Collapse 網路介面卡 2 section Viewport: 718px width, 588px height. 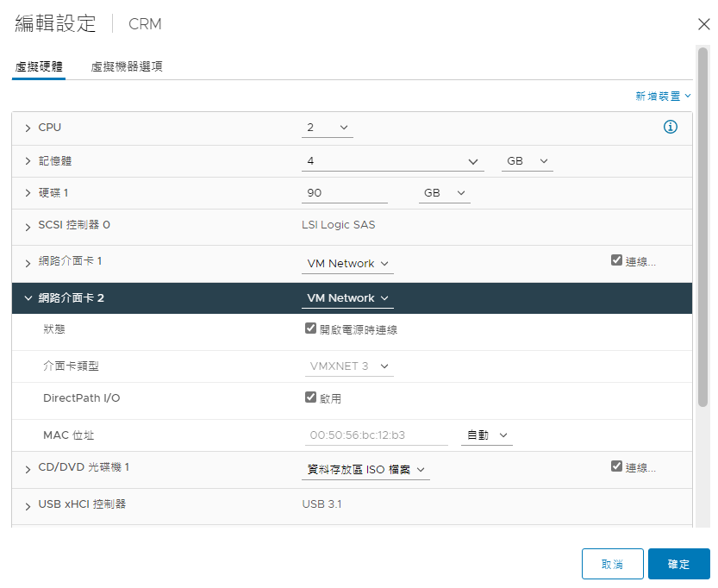pyautogui.click(x=28, y=298)
